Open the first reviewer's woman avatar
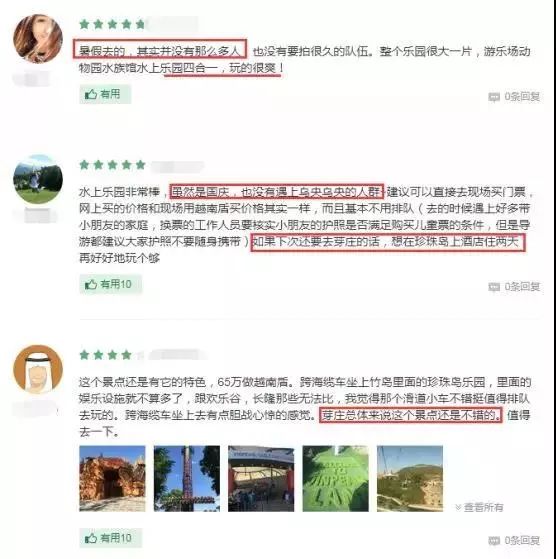The height and width of the screenshot is (559, 556). click(x=38, y=39)
